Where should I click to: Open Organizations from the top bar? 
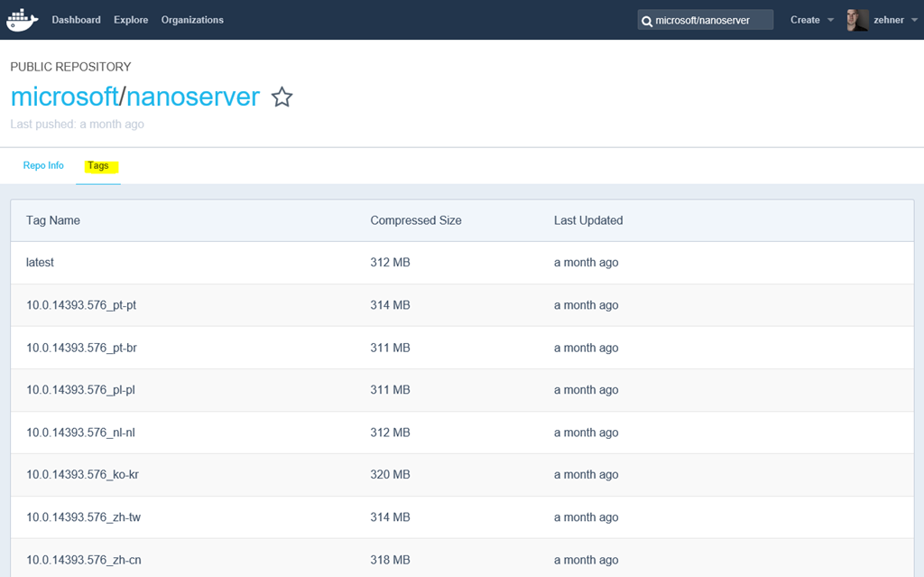192,20
